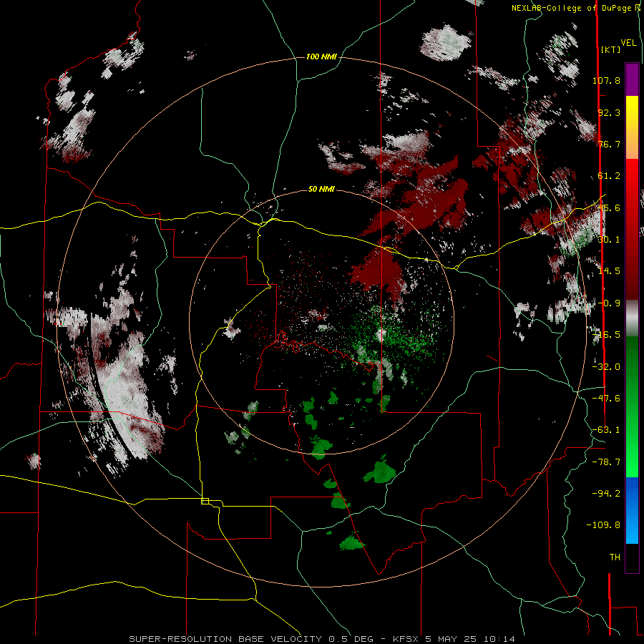Click the 30.1 value on the velocity scale
This screenshot has width=644, height=644.
609,240
